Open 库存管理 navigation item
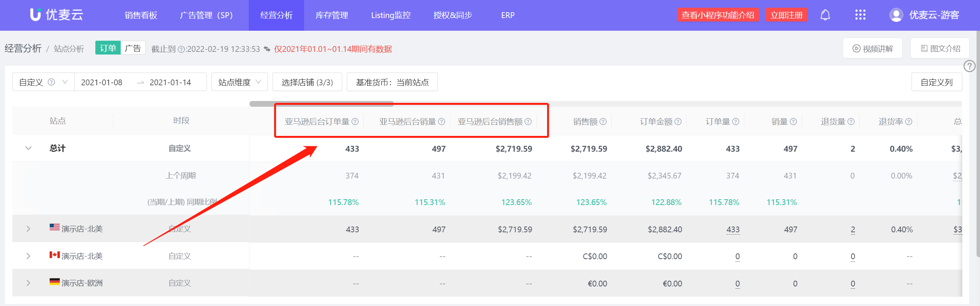 332,15
